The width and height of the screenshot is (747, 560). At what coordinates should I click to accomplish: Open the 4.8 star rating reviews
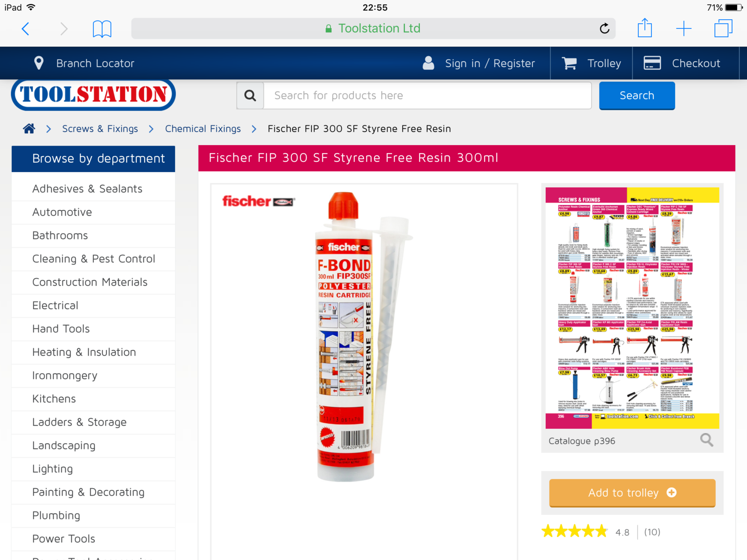tap(600, 532)
